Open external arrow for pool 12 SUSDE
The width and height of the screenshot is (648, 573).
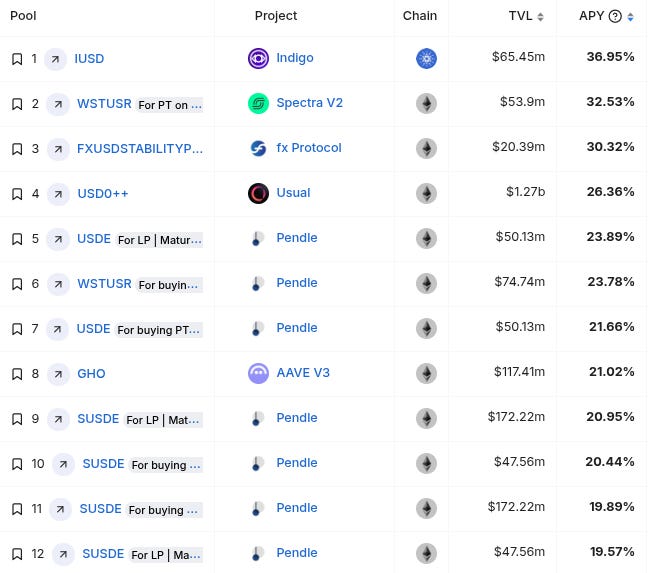pos(63,554)
